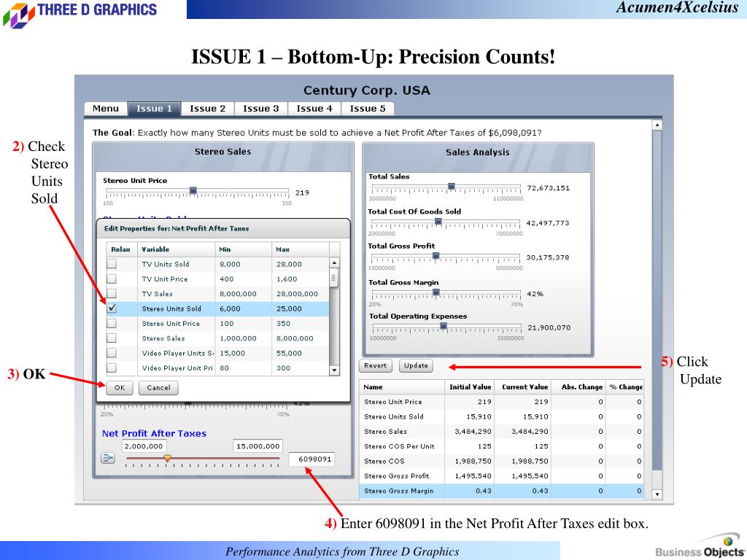Click the Net Profit After Taxes slider handle
The width and height of the screenshot is (747, 560).
pyautogui.click(x=167, y=458)
